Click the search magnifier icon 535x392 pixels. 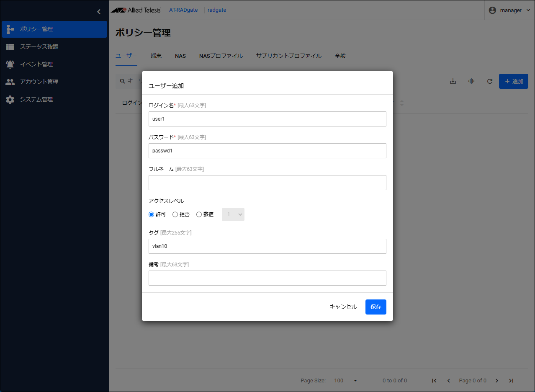(x=122, y=81)
